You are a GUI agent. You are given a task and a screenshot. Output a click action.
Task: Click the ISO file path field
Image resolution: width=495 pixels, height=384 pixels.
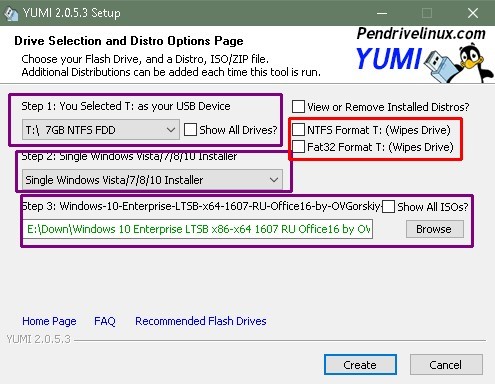(198, 229)
